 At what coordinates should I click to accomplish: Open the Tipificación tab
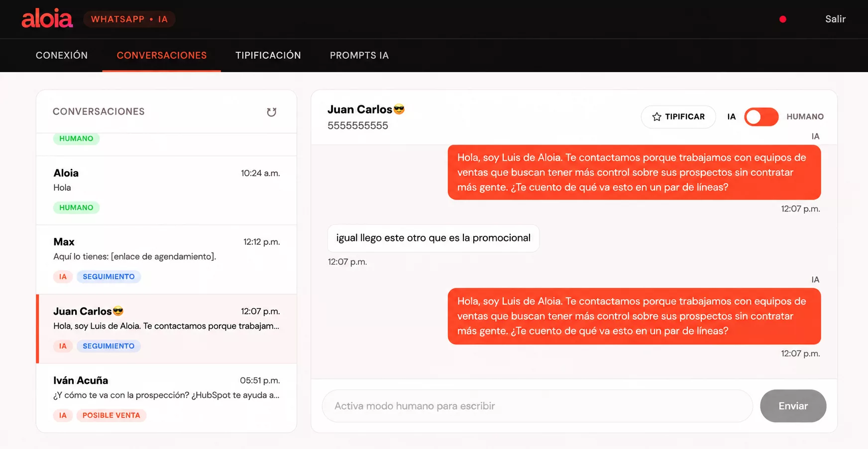point(268,55)
